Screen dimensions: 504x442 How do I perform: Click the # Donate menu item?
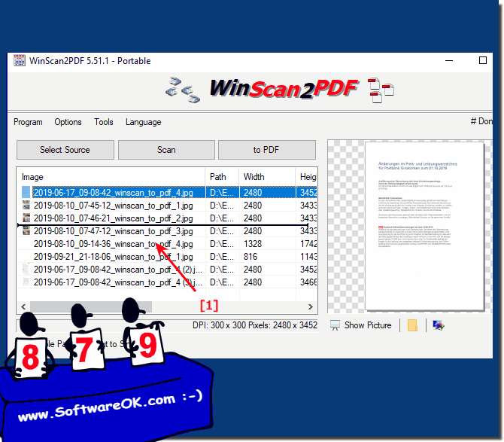pos(481,121)
